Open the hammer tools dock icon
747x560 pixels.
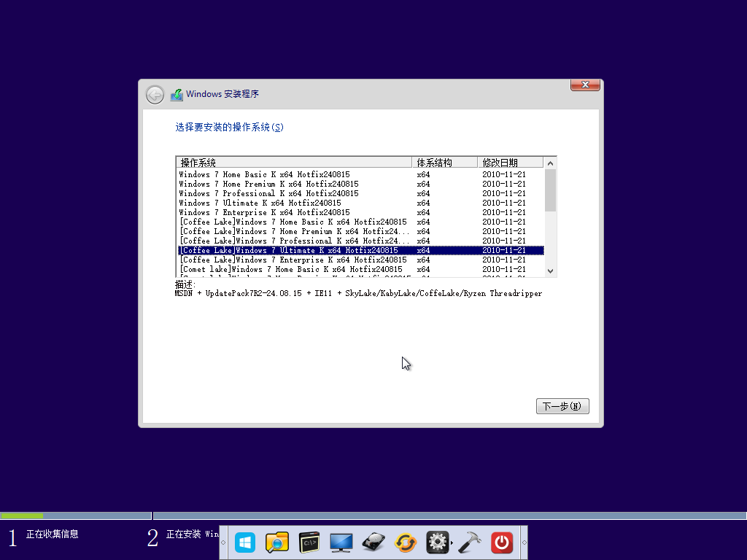[469, 542]
